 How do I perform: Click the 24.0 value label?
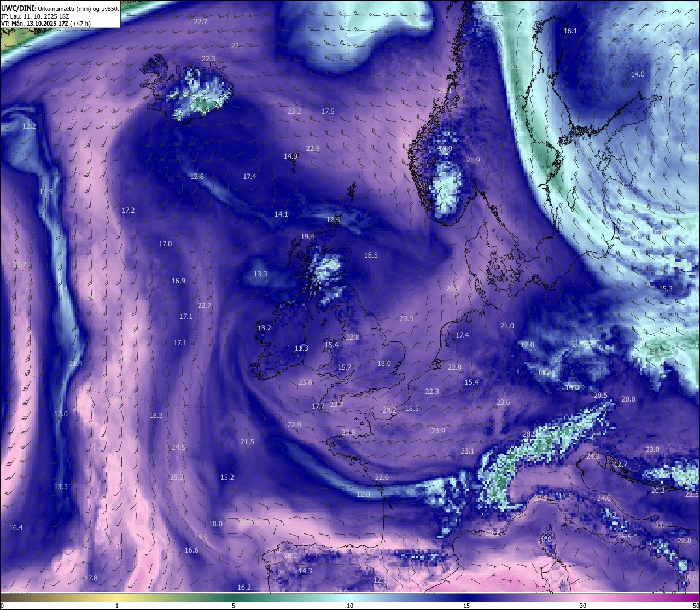pyautogui.click(x=604, y=498)
